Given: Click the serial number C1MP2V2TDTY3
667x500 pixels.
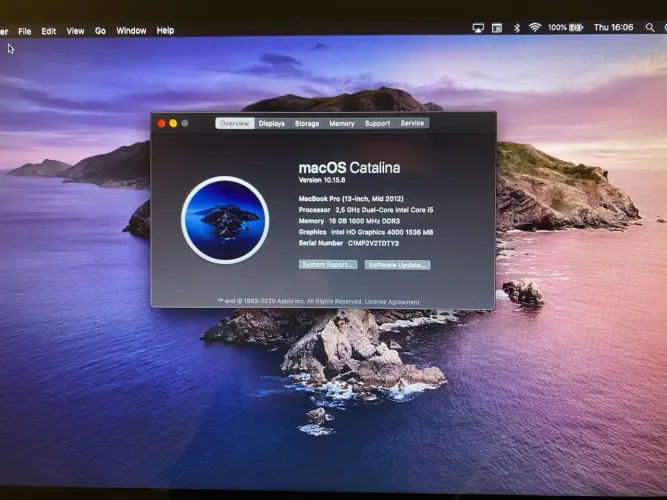Looking at the screenshot, I should 373,243.
